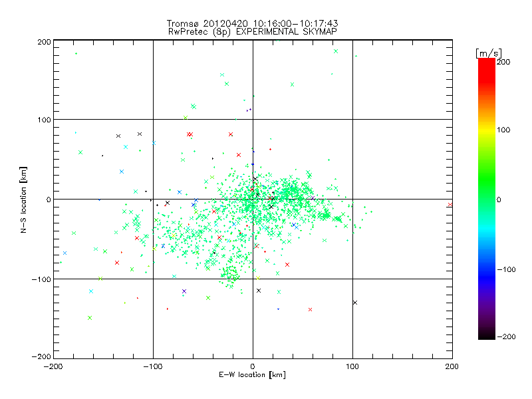Click the black bottom of the velocity colorbar
The width and height of the screenshot is (532, 399).
tap(487, 334)
